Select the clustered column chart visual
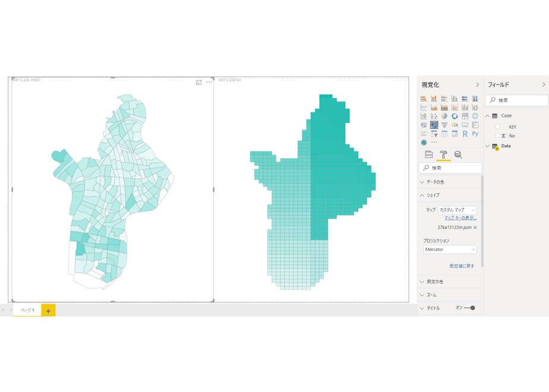This screenshot has width=549, height=392. coord(455,99)
